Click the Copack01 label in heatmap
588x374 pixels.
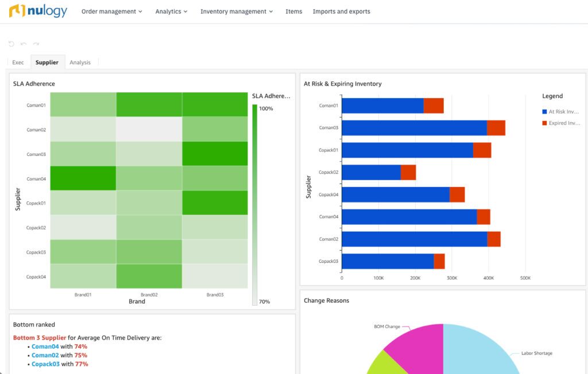[x=36, y=203]
